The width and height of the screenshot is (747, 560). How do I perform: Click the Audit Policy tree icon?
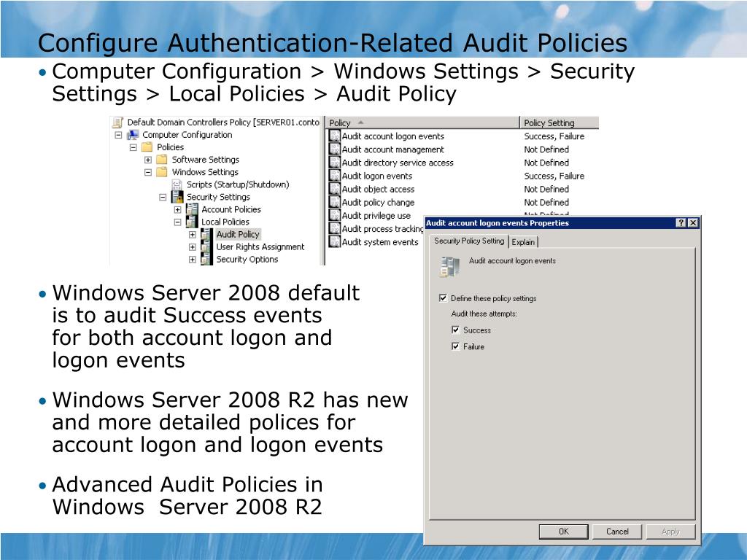point(206,234)
